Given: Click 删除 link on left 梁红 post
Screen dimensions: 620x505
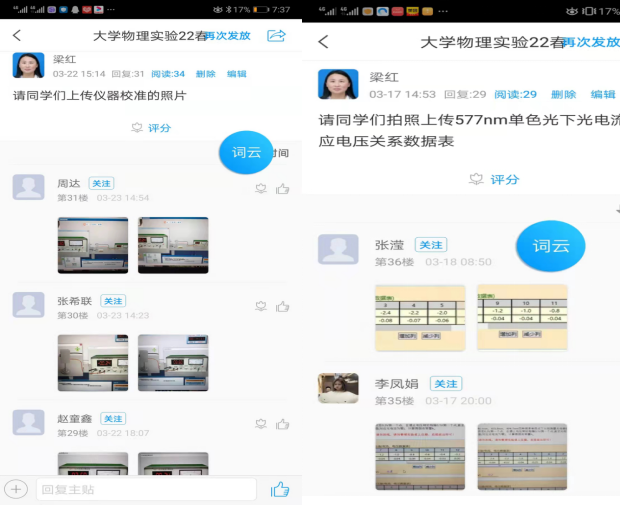Looking at the screenshot, I should click(x=205, y=74).
